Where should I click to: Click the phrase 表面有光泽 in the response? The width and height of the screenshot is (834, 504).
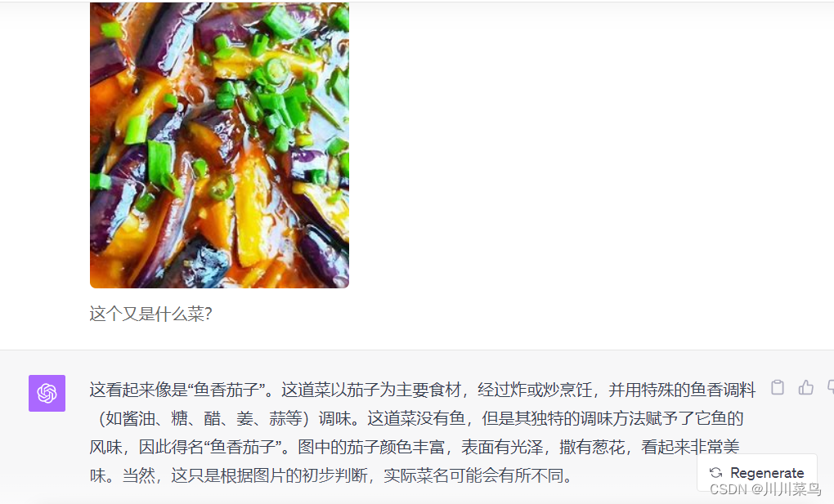[x=501, y=447]
